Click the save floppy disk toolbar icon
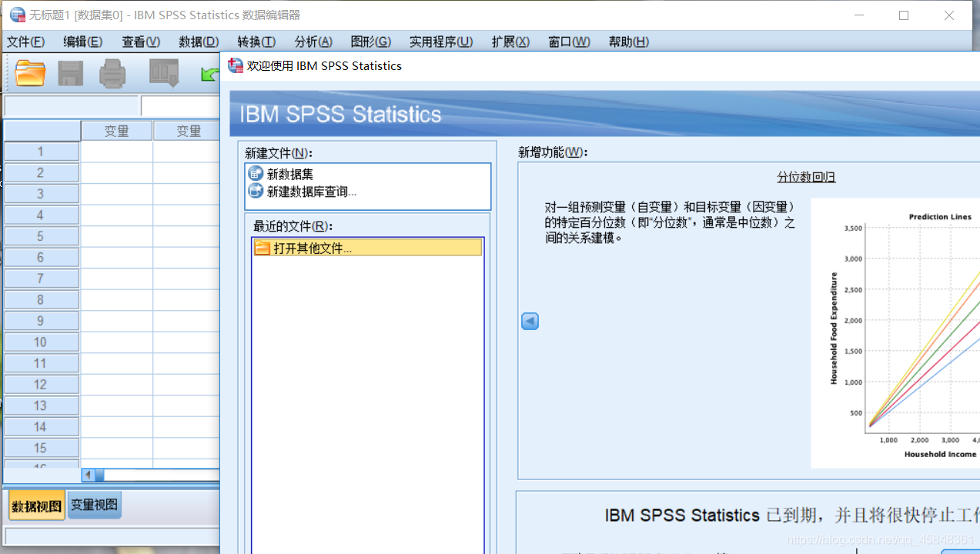The width and height of the screenshot is (980, 554). click(71, 73)
